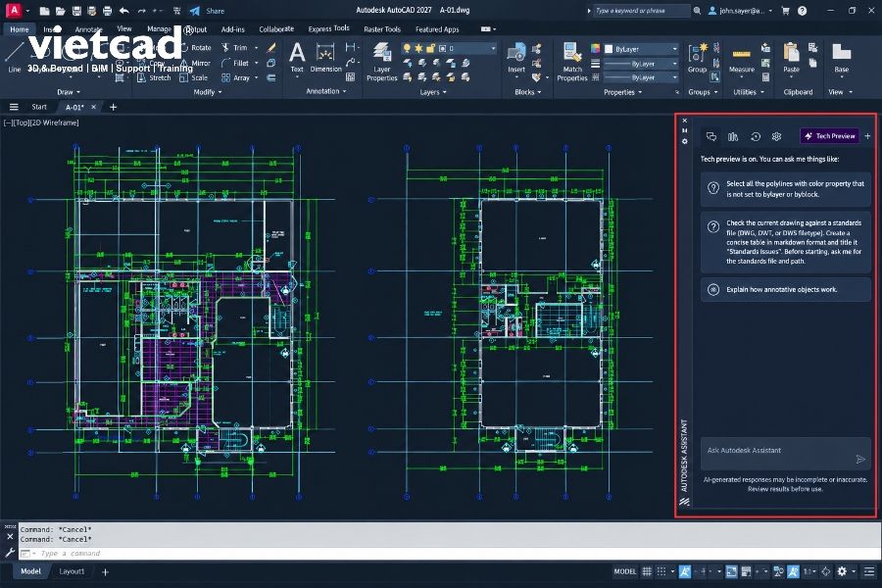The width and height of the screenshot is (882, 588).
Task: Open the Start file tab
Action: pyautogui.click(x=39, y=107)
